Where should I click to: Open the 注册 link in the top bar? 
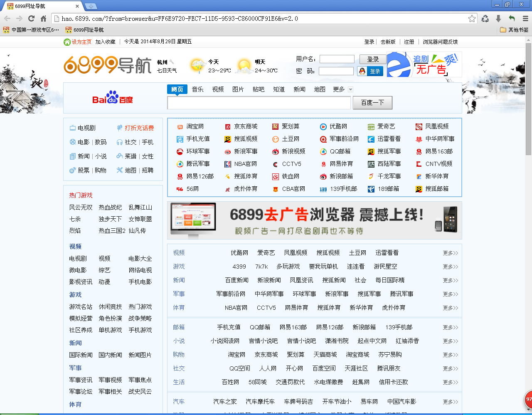[x=409, y=42]
